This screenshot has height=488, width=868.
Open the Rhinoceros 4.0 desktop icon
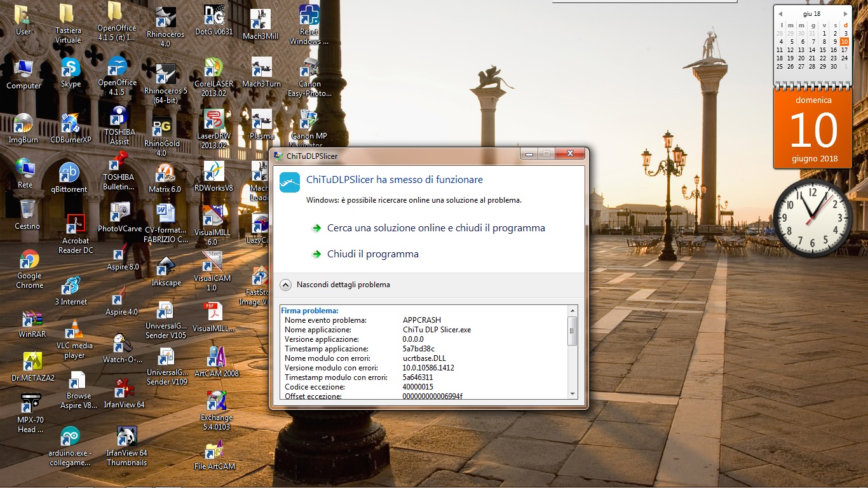coord(165,19)
